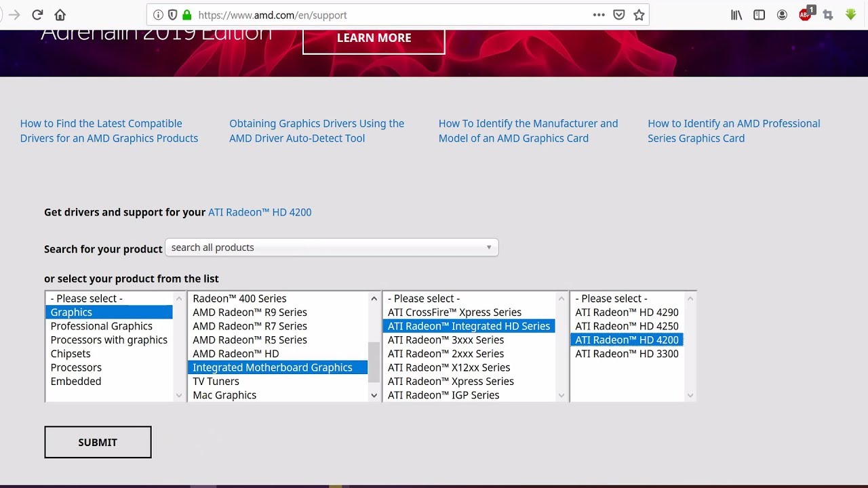The height and width of the screenshot is (488, 868).
Task: Reload the page with the refresh icon
Action: click(37, 15)
